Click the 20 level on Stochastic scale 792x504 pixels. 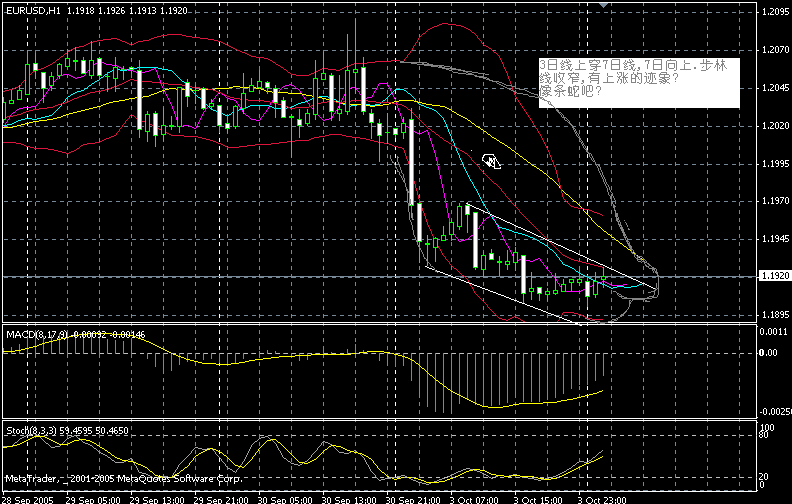[x=765, y=476]
